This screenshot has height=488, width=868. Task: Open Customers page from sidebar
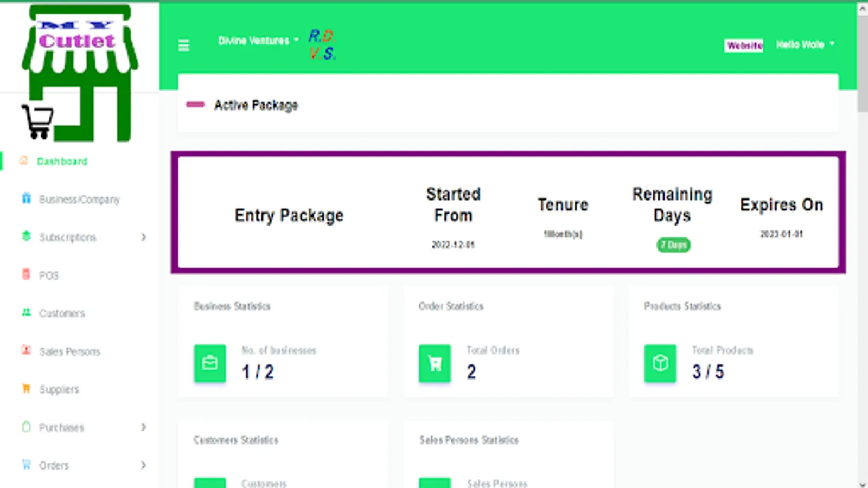pos(62,313)
